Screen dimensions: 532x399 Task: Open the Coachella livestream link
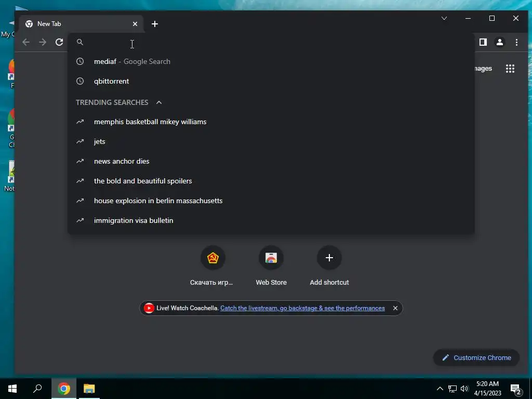click(x=302, y=308)
